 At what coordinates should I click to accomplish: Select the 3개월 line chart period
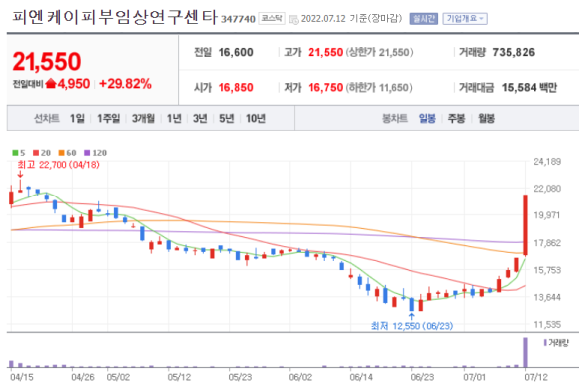point(143,118)
